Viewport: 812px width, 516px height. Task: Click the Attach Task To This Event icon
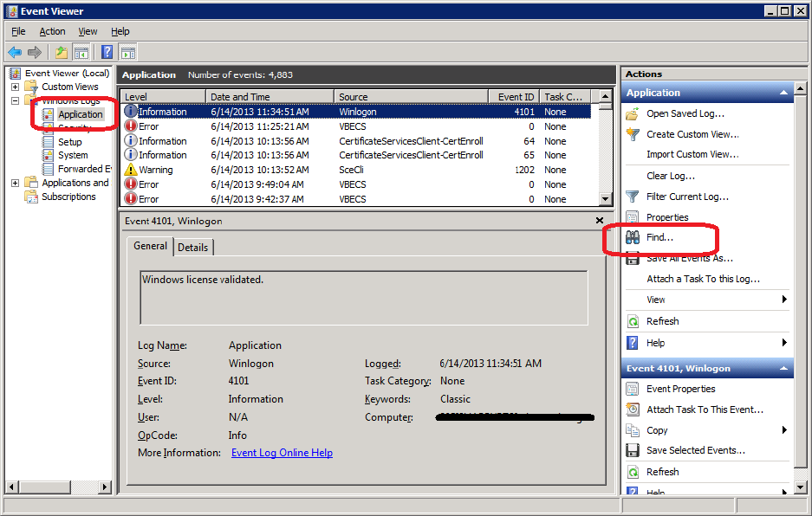[633, 410]
